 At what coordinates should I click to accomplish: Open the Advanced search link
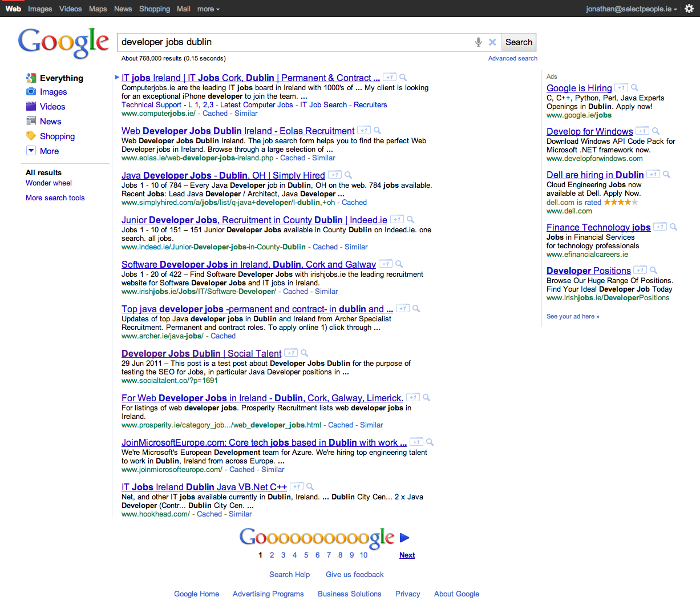click(x=512, y=58)
